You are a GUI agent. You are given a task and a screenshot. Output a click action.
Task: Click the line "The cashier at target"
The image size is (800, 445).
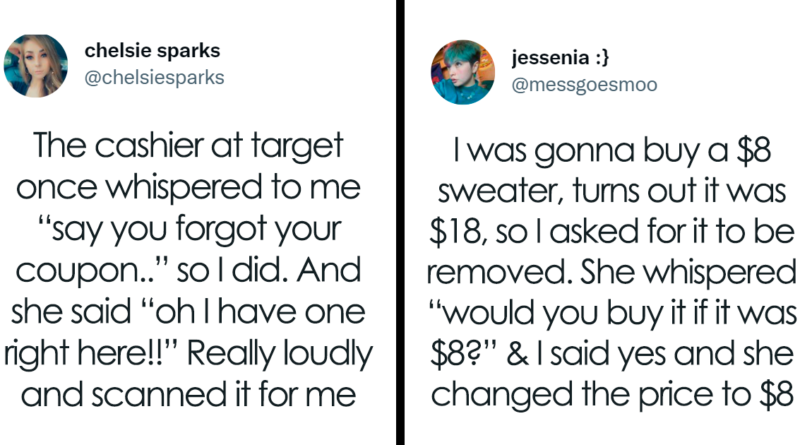[x=189, y=150]
